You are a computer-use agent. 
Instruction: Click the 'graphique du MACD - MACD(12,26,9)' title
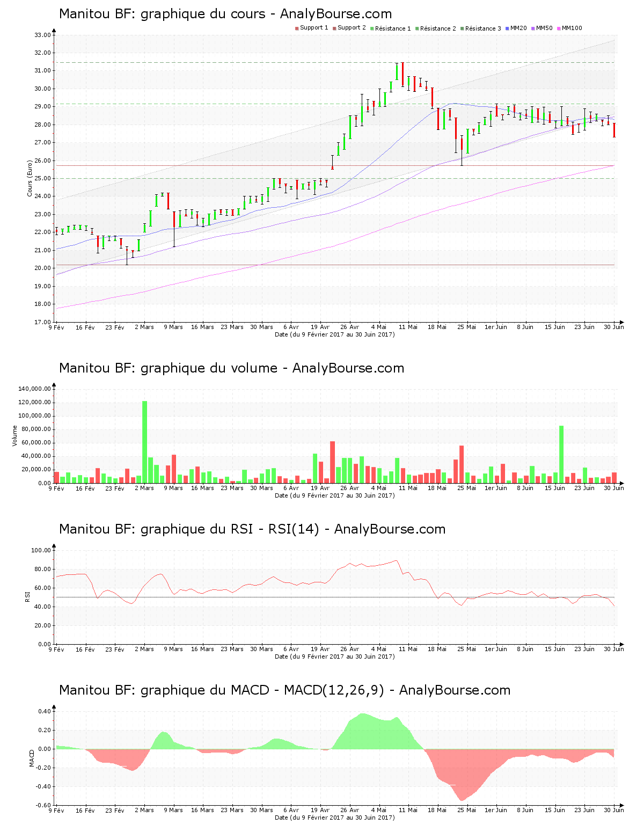click(x=262, y=690)
